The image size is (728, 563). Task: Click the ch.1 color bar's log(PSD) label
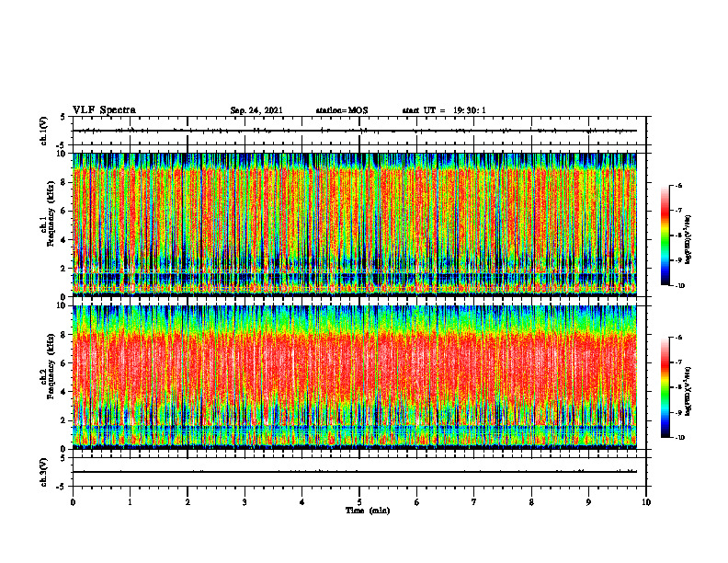click(688, 240)
